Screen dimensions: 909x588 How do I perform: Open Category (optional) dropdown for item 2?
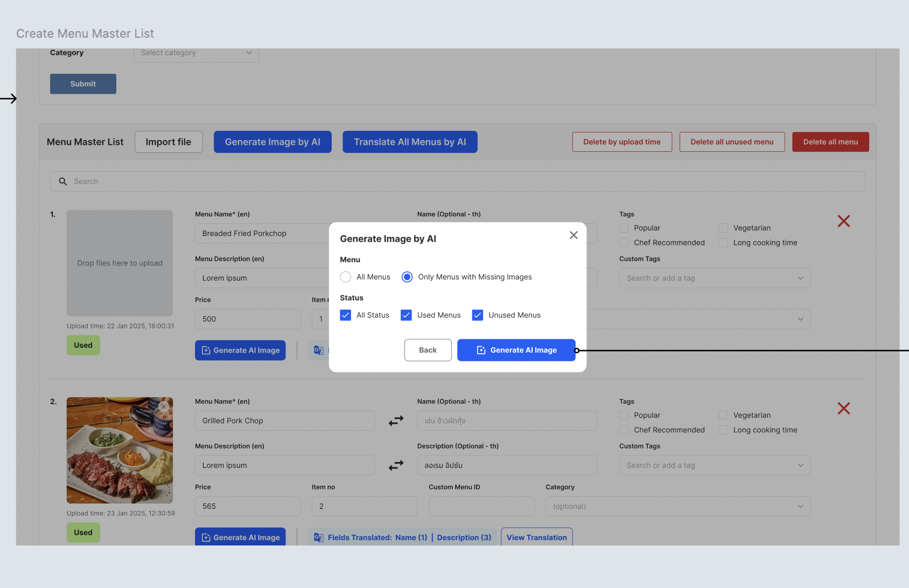coord(677,507)
